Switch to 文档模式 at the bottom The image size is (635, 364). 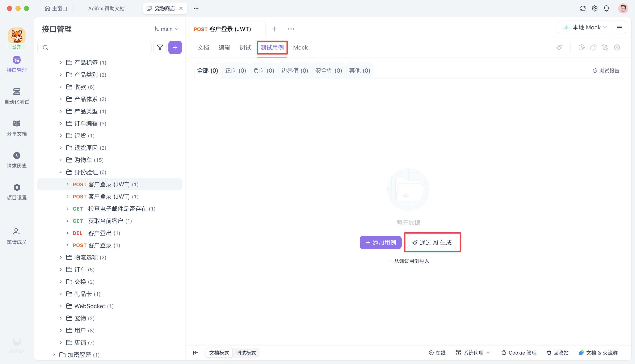pos(219,352)
